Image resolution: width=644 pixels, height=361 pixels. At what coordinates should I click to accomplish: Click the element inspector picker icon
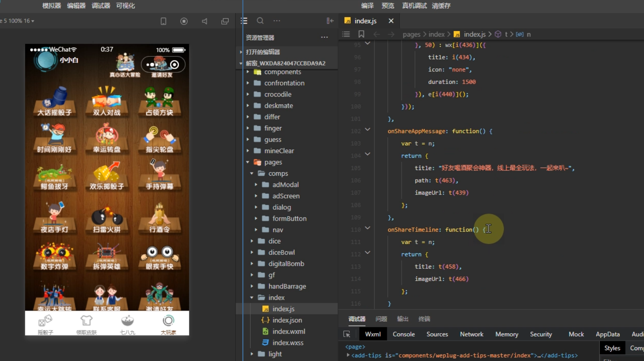[347, 334]
